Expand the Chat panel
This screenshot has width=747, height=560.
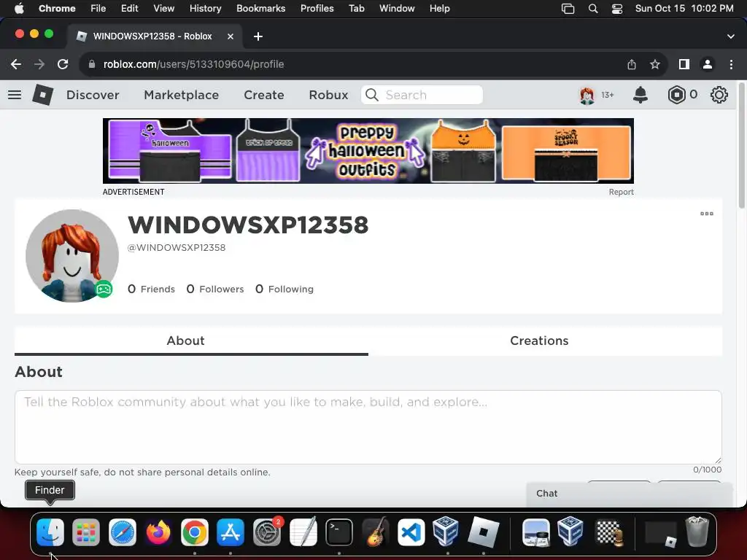[629, 494]
